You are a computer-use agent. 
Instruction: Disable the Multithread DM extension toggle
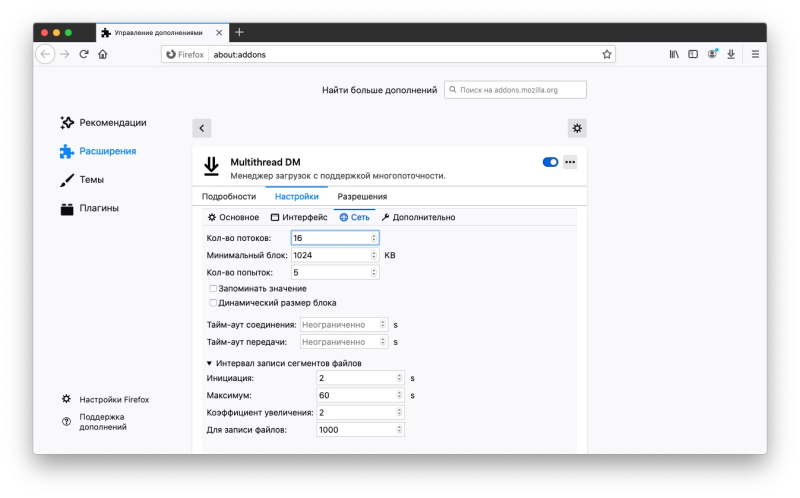click(550, 162)
